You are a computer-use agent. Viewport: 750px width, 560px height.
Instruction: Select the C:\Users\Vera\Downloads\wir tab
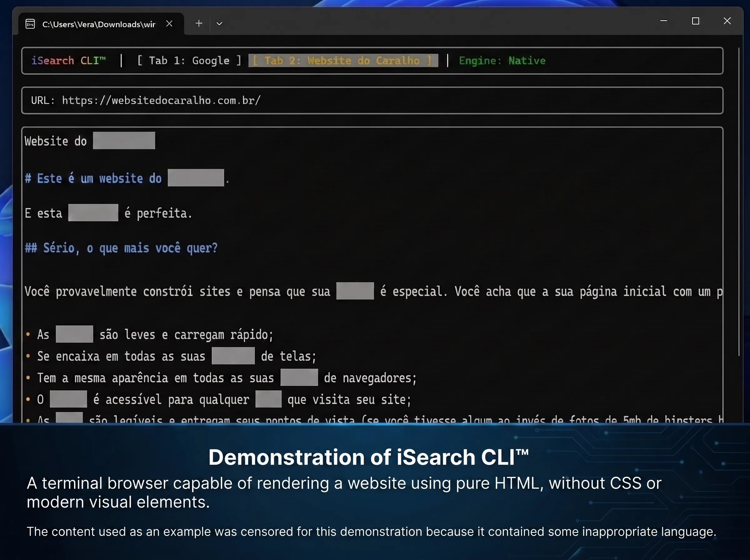coord(101,24)
